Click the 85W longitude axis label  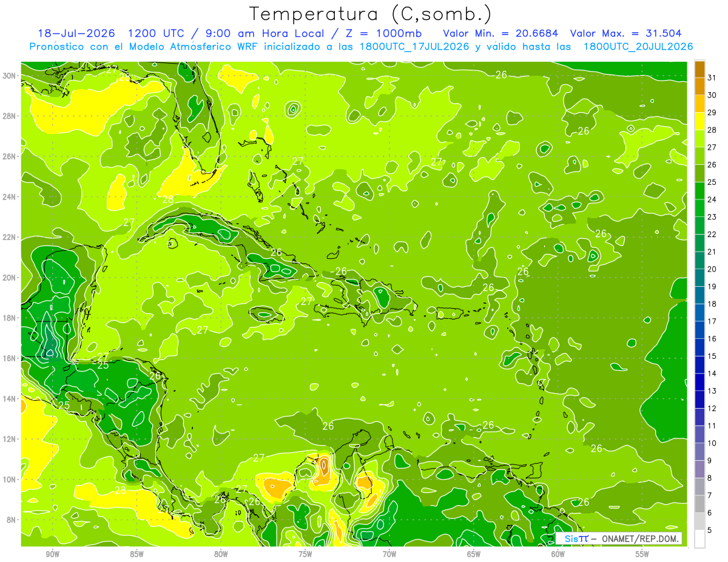click(136, 555)
